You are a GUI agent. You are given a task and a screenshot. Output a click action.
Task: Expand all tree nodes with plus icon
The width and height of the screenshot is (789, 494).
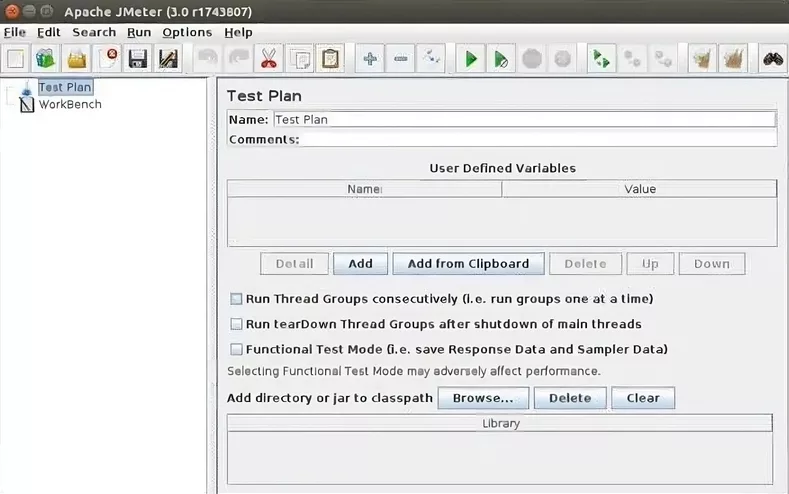pos(370,59)
